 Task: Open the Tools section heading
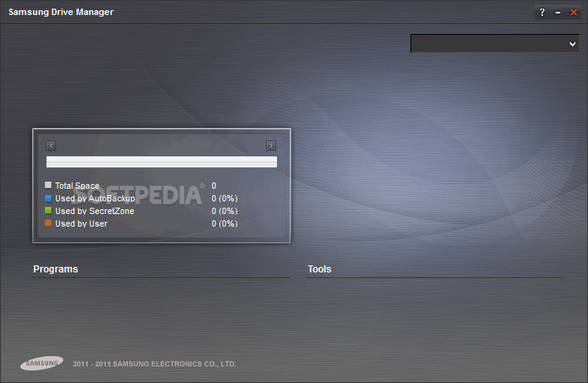coord(320,269)
